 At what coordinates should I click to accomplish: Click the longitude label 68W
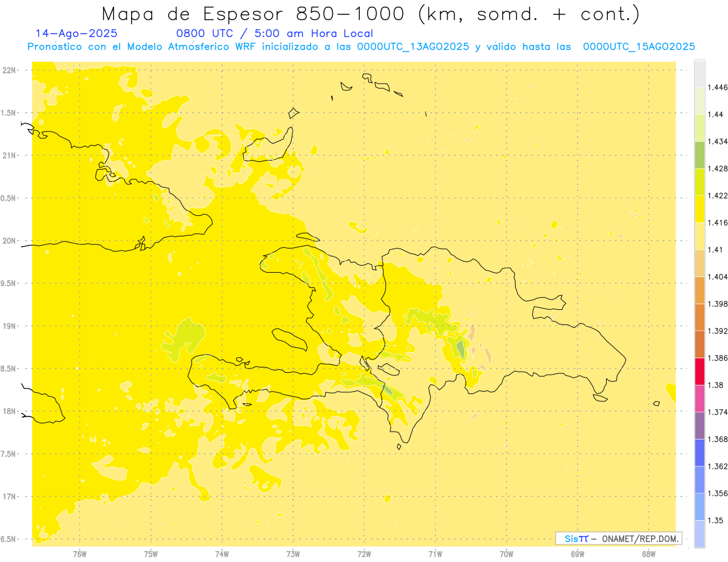tap(649, 554)
